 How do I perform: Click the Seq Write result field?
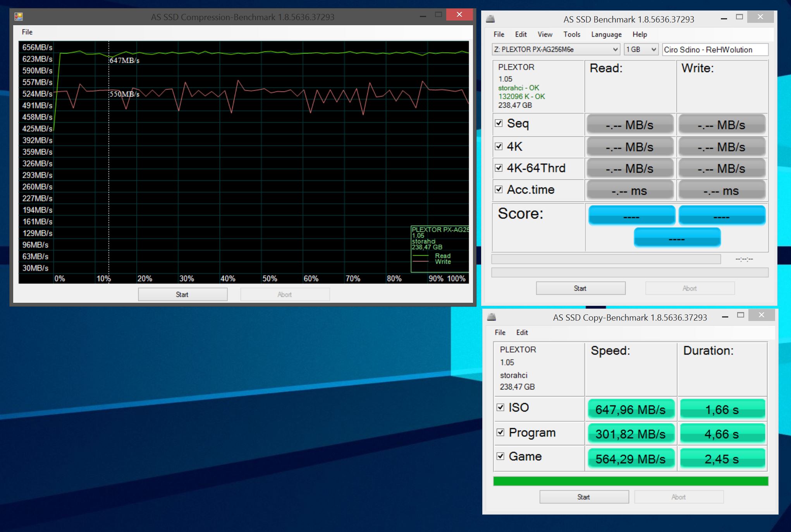pos(722,125)
